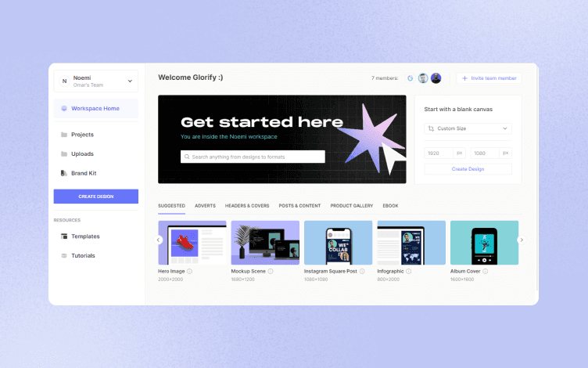Screen dimensions: 588x368
Task: Click the Tutorials icon
Action: point(64,256)
